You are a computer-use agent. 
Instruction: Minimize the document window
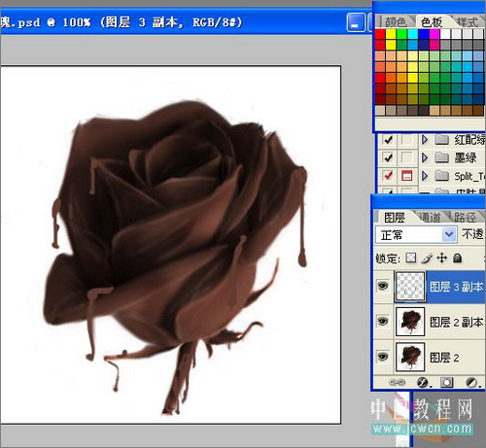[355, 22]
